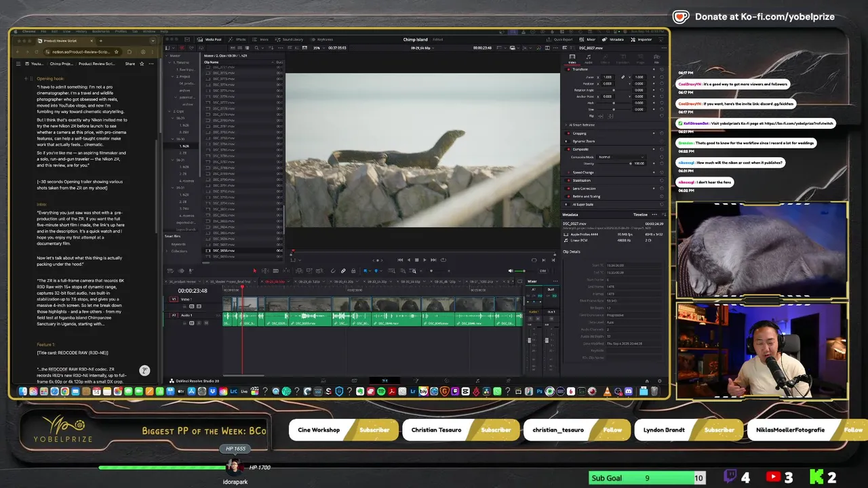Toggle the Inspector panel

[x=642, y=39]
